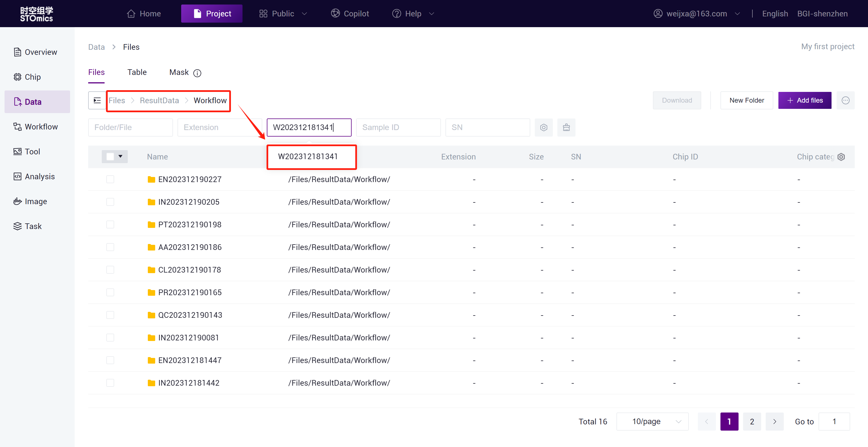Open the weijxa@163.com account dropdown
Screen dimensions: 868x447
(x=696, y=14)
